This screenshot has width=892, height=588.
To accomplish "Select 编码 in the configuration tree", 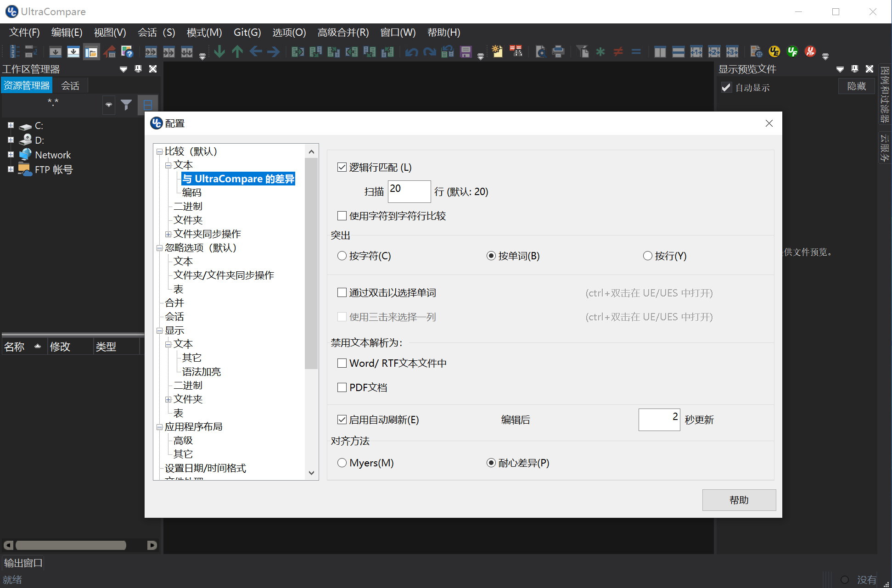I will (192, 192).
